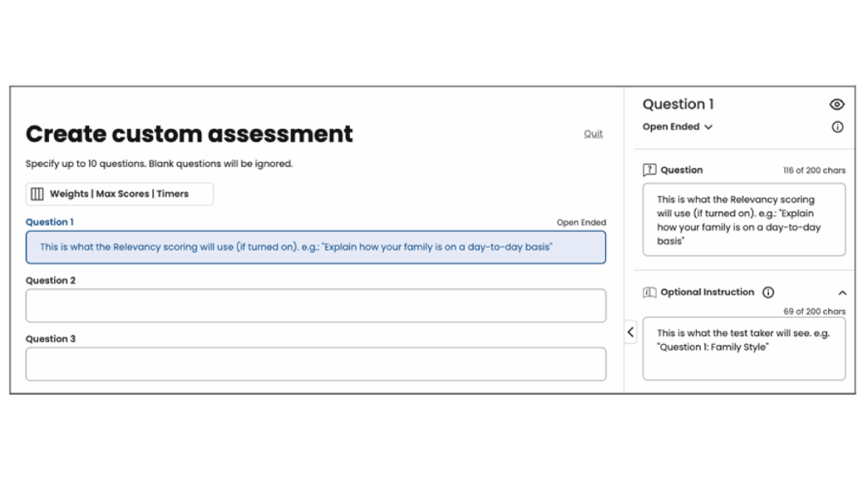Click Open Ended label above Question 1 field
868x488 pixels.
[581, 223]
